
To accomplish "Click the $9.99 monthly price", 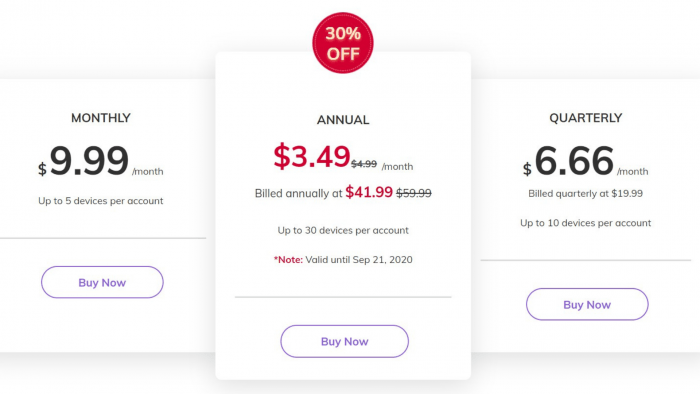I will [x=84, y=161].
